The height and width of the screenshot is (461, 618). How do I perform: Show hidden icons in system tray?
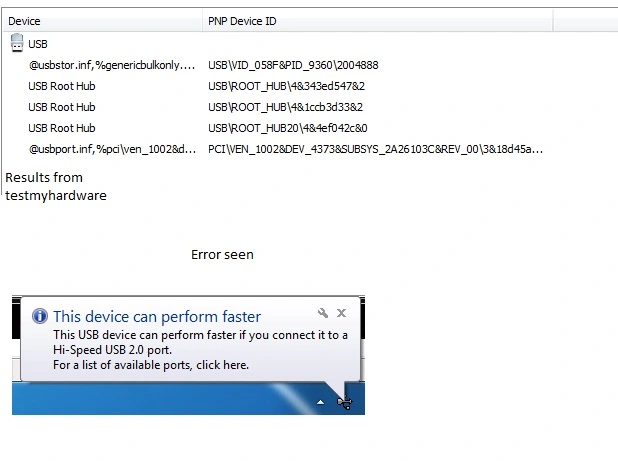click(x=321, y=402)
